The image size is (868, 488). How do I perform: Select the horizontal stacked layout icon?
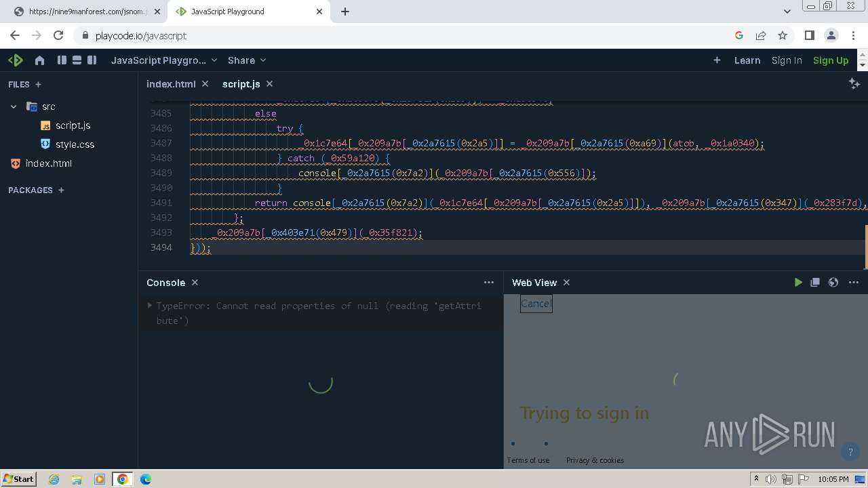77,60
